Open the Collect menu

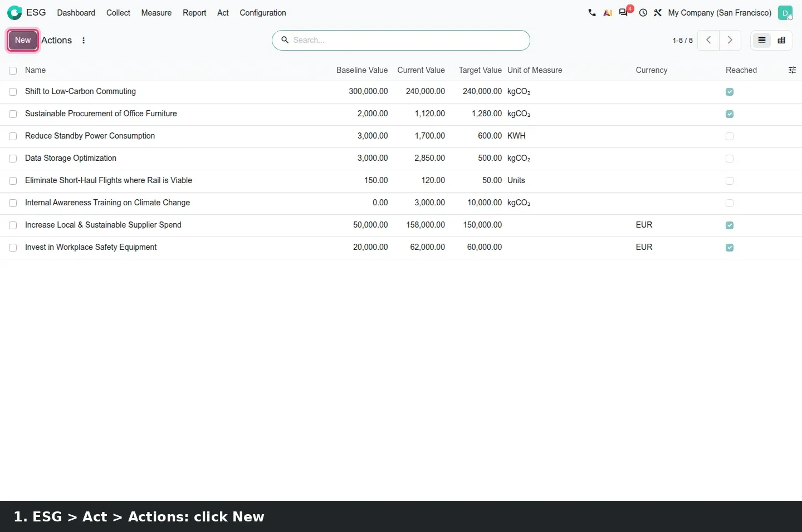pyautogui.click(x=118, y=13)
